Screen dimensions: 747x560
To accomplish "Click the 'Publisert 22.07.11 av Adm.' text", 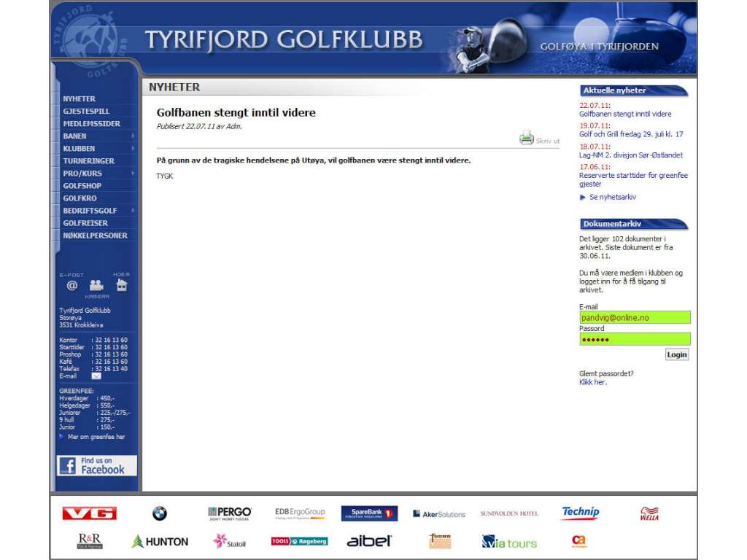I will point(199,126).
